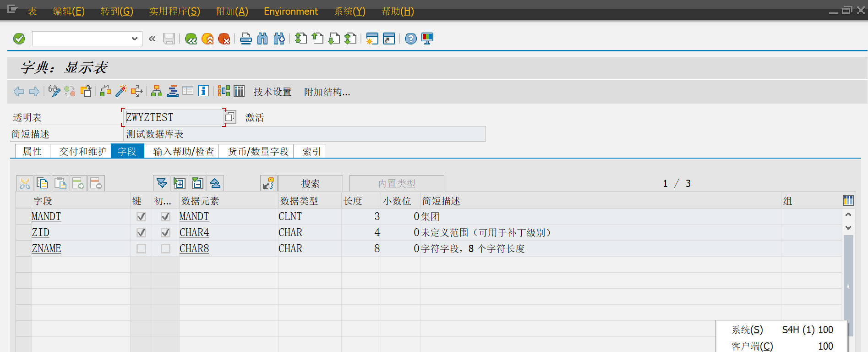Go to the first page icon

(x=301, y=39)
